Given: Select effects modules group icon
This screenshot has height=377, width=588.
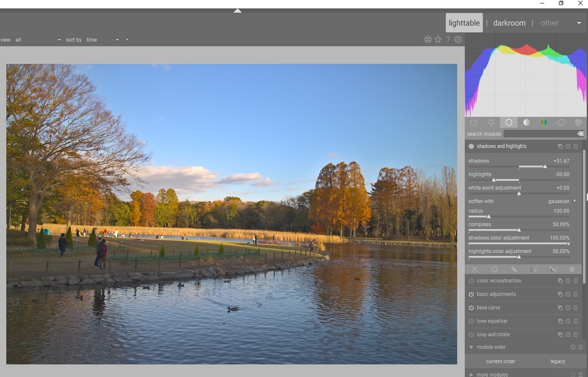Looking at the screenshot, I should click(x=578, y=122).
